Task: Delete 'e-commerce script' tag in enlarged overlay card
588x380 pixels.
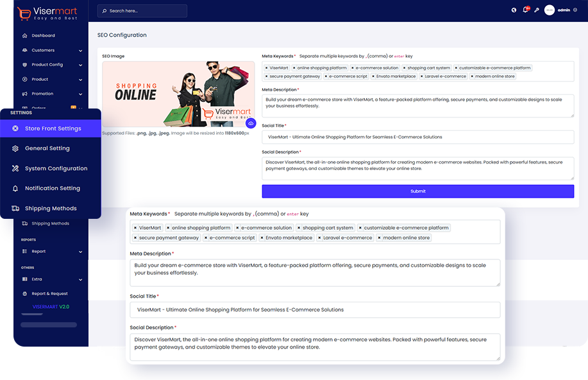Action: point(205,237)
